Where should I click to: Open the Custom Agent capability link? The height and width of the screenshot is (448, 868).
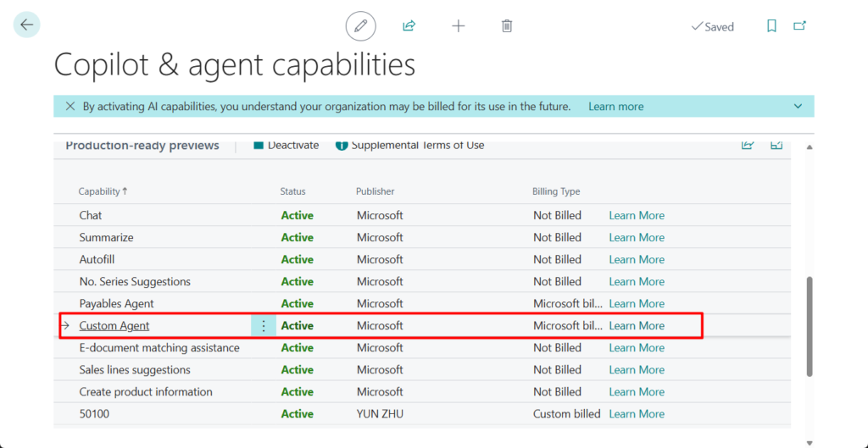tap(114, 326)
